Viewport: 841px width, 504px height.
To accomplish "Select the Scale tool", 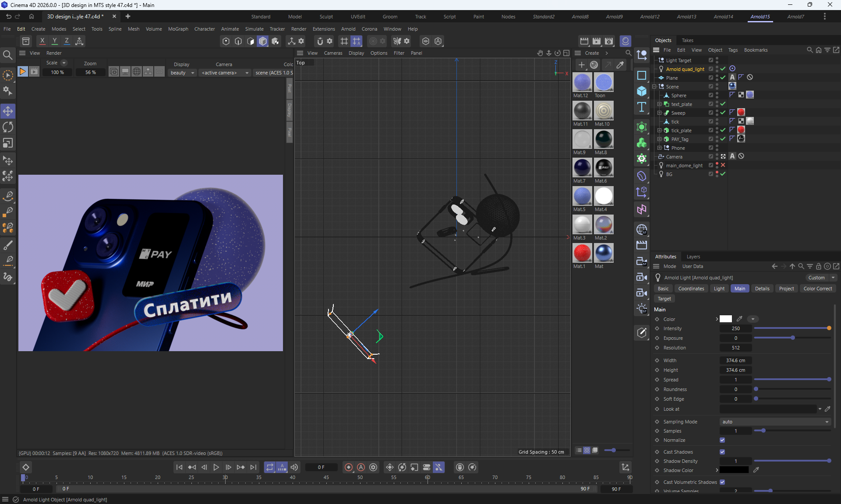I will tap(8, 143).
